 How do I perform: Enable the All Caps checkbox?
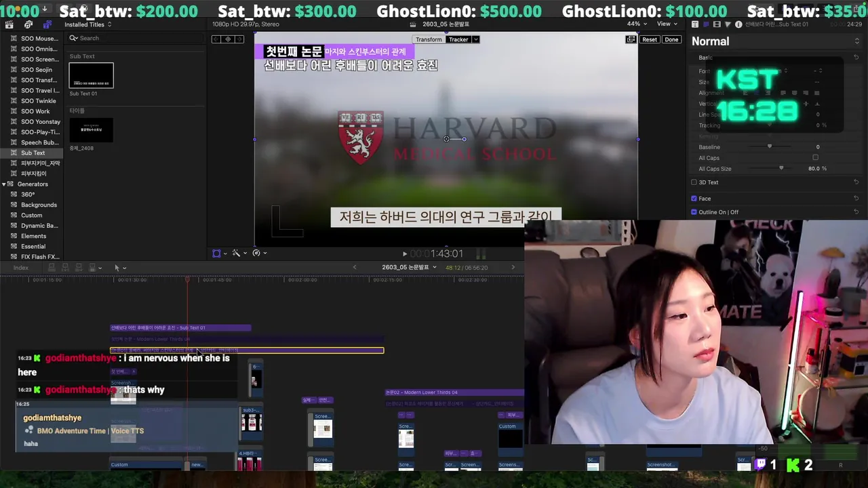pyautogui.click(x=815, y=158)
